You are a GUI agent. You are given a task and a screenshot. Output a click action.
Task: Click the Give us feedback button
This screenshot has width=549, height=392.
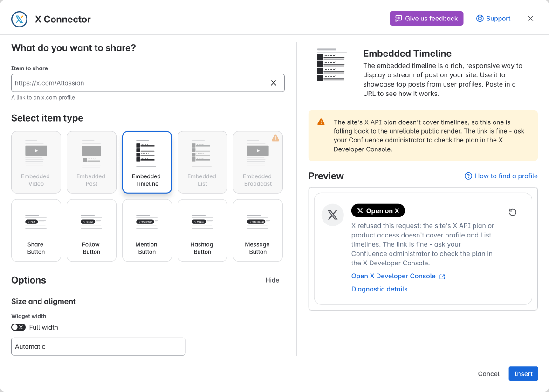[x=426, y=19]
